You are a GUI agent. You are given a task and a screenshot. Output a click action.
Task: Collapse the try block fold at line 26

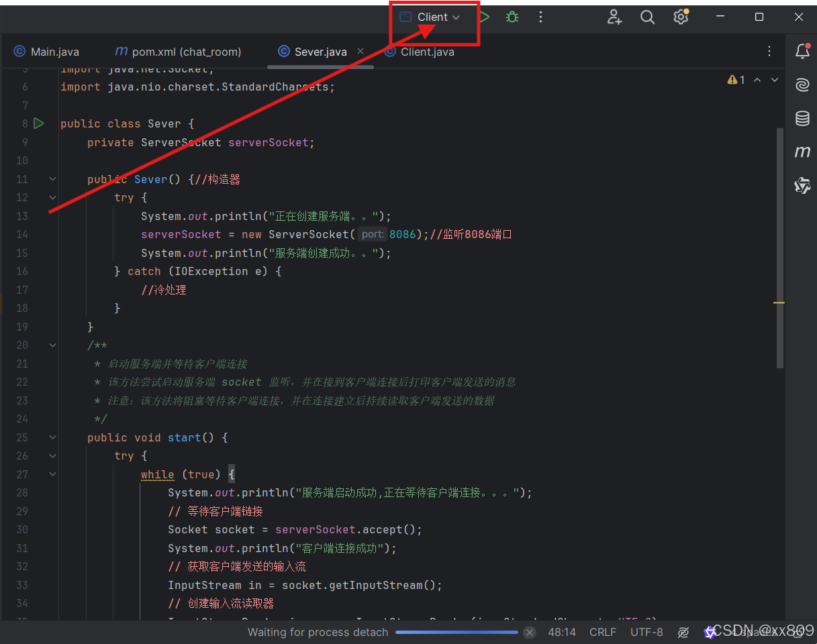53,455
